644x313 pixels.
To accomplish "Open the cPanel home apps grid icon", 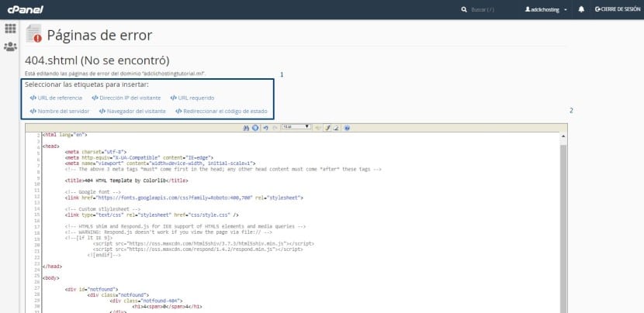I will pos(10,29).
